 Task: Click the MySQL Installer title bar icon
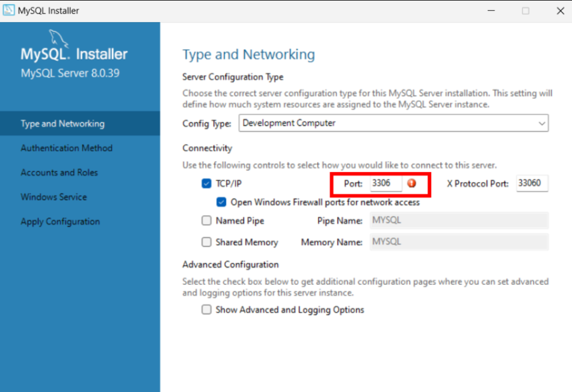[8, 10]
